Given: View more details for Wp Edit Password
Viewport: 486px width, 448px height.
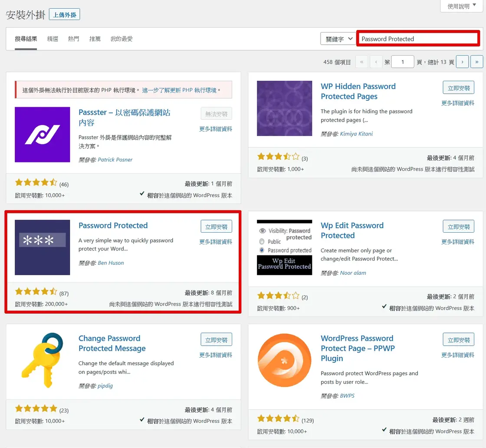Looking at the screenshot, I should coord(458,242).
